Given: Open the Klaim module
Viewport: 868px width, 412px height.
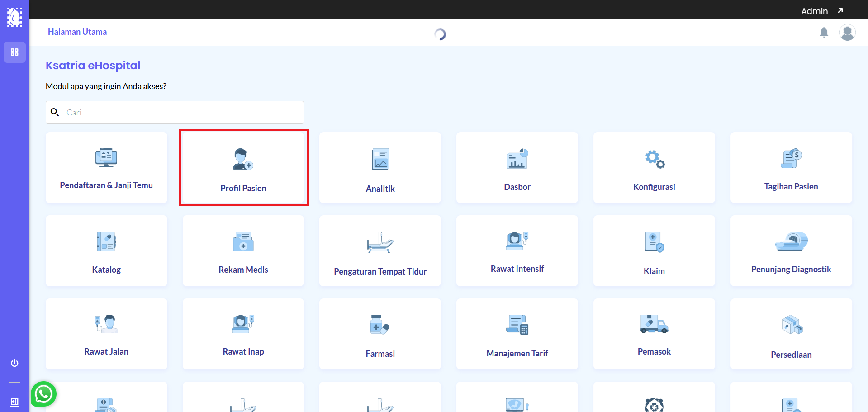Looking at the screenshot, I should click(x=654, y=251).
